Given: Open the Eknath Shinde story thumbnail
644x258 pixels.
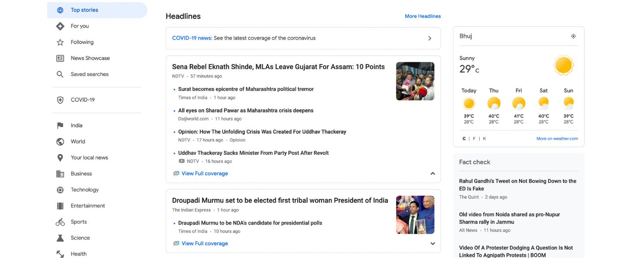Looking at the screenshot, I should [x=415, y=81].
